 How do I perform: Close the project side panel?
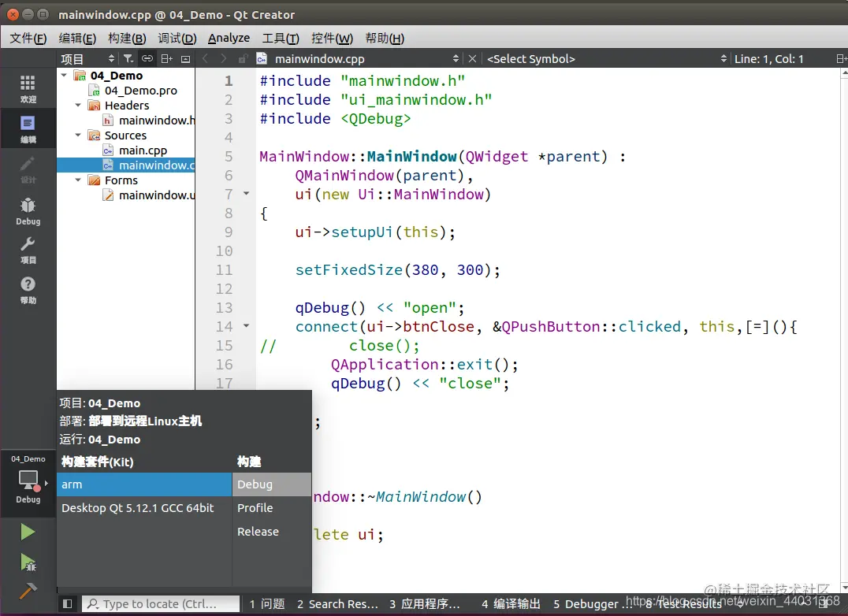pos(185,58)
